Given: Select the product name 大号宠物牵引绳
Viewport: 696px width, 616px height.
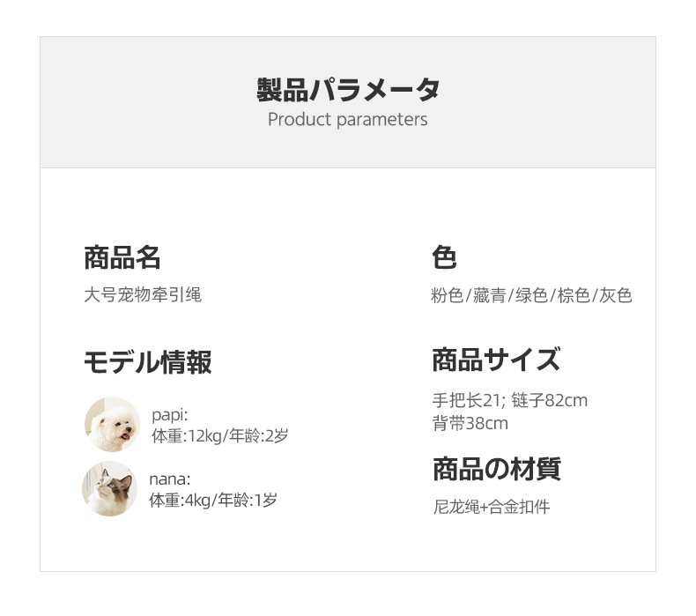Looking at the screenshot, I should click(x=143, y=295).
